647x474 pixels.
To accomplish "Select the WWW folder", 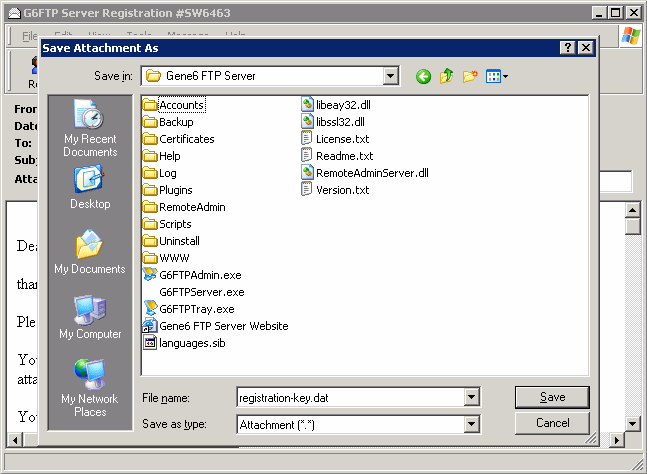I will tap(166, 258).
